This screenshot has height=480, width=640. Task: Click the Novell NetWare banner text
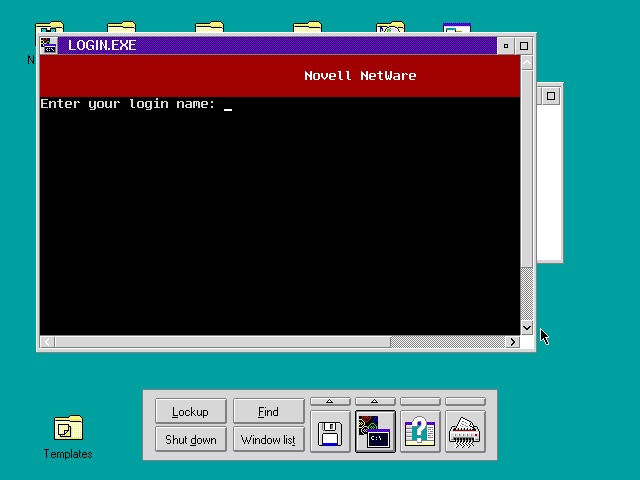[360, 76]
